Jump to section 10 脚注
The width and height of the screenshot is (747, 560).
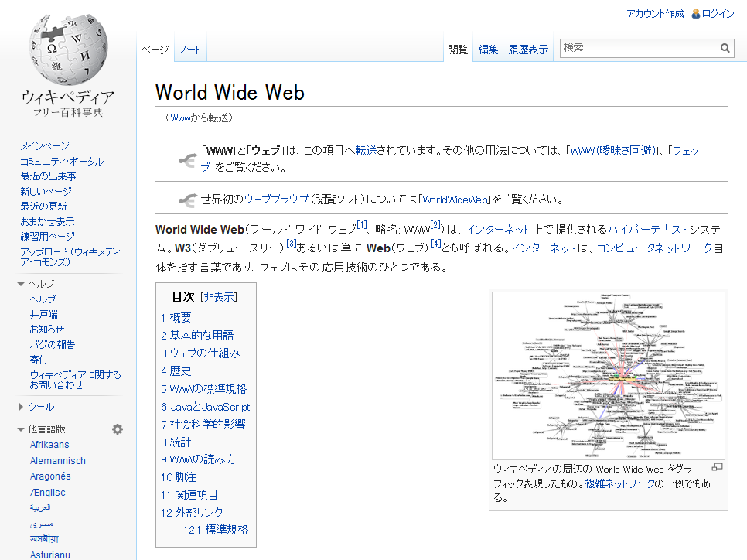[x=179, y=477]
